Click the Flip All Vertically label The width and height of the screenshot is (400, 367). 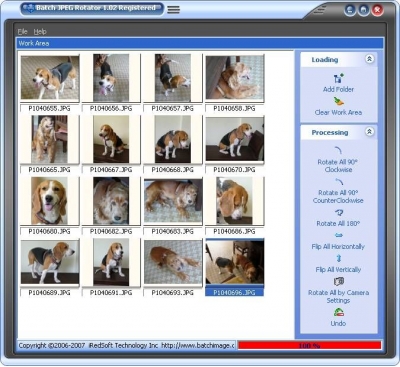tap(338, 269)
